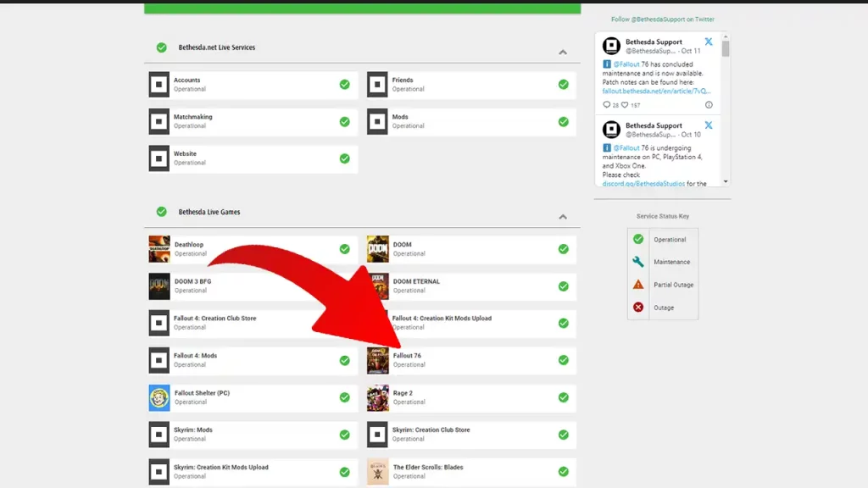Click the green checkmark for Deathloop
This screenshot has width=868, height=488.
(344, 249)
